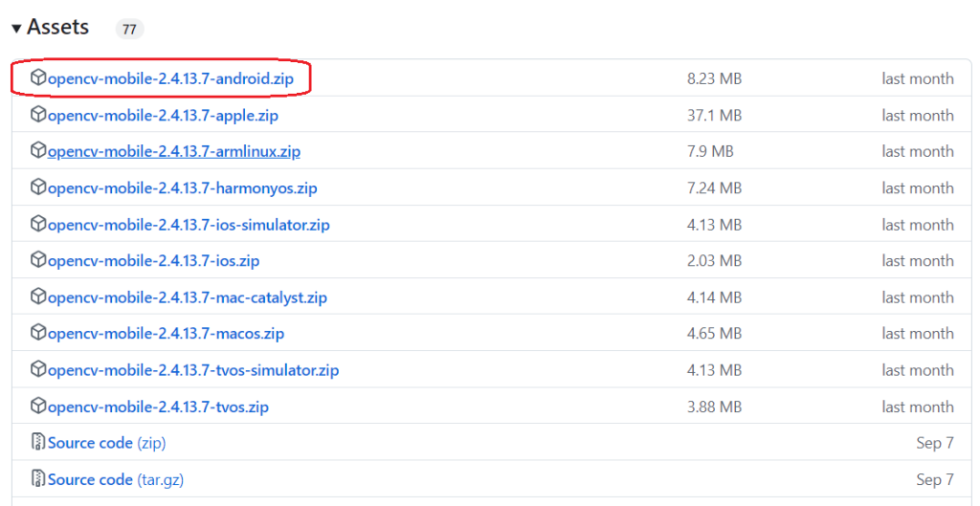
Task: Click package icon beside harmonyos.zip
Action: point(38,187)
